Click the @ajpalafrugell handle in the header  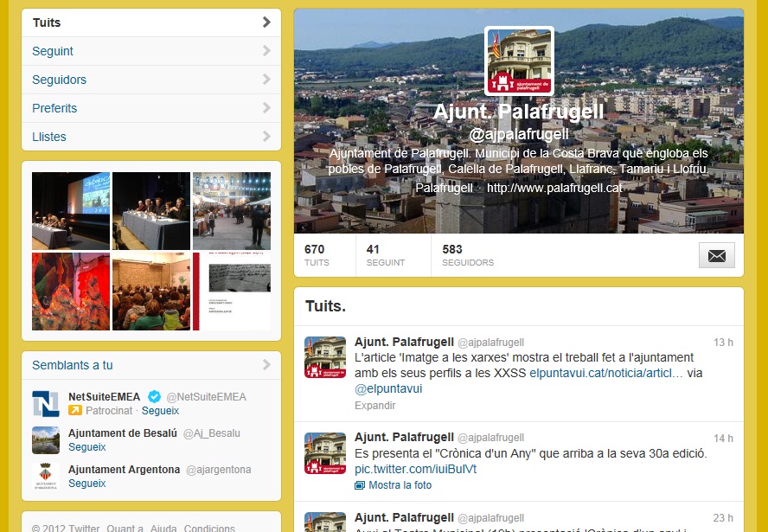coord(519,134)
